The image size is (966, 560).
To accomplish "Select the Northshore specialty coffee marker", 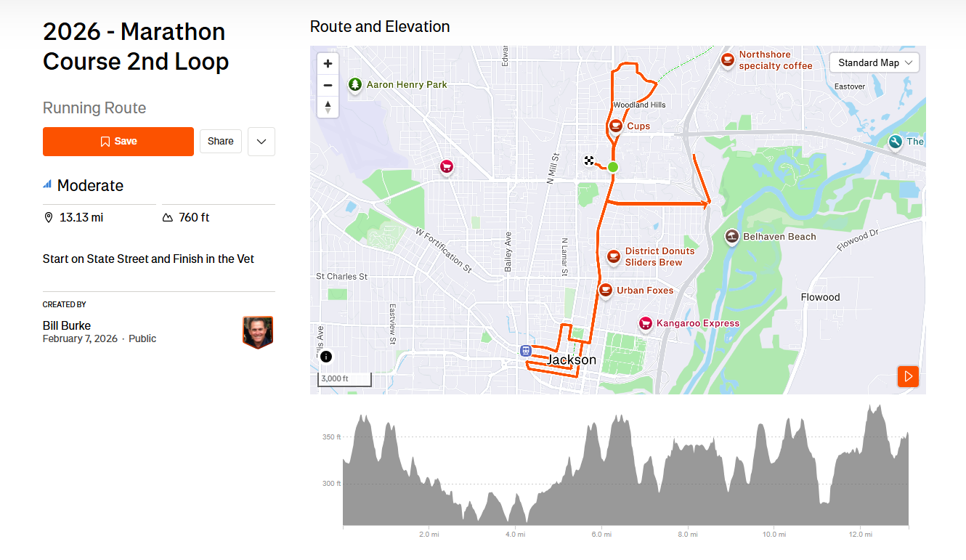I will [728, 60].
